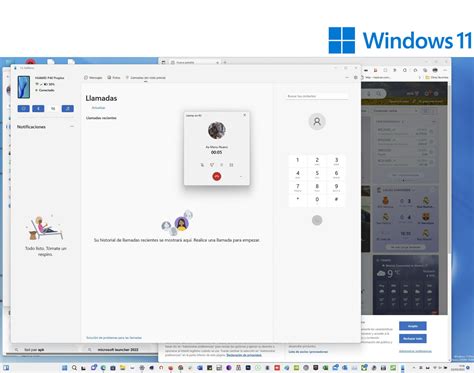
Task: Open the browser's more options menu
Action: point(445,70)
